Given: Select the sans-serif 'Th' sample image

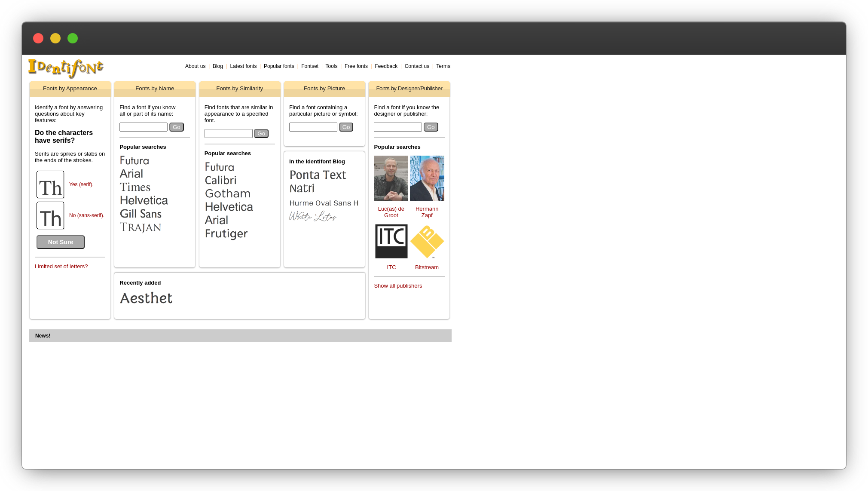Looking at the screenshot, I should point(50,215).
